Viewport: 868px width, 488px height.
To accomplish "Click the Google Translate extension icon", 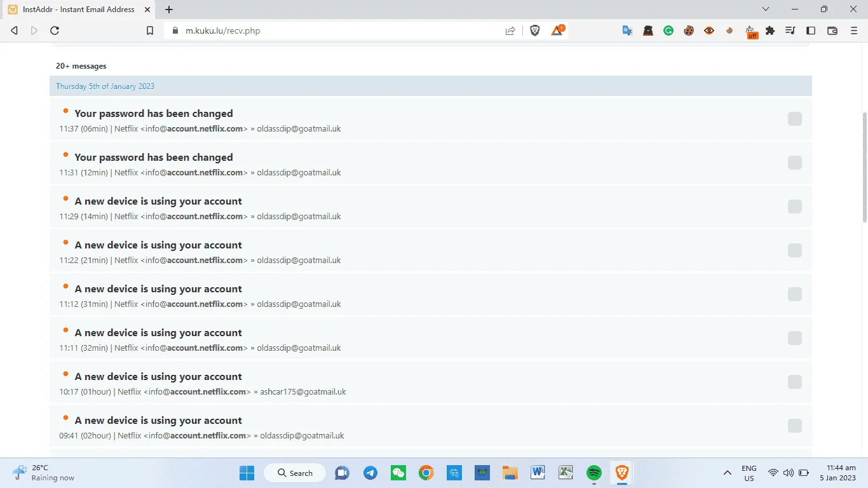I will [627, 30].
